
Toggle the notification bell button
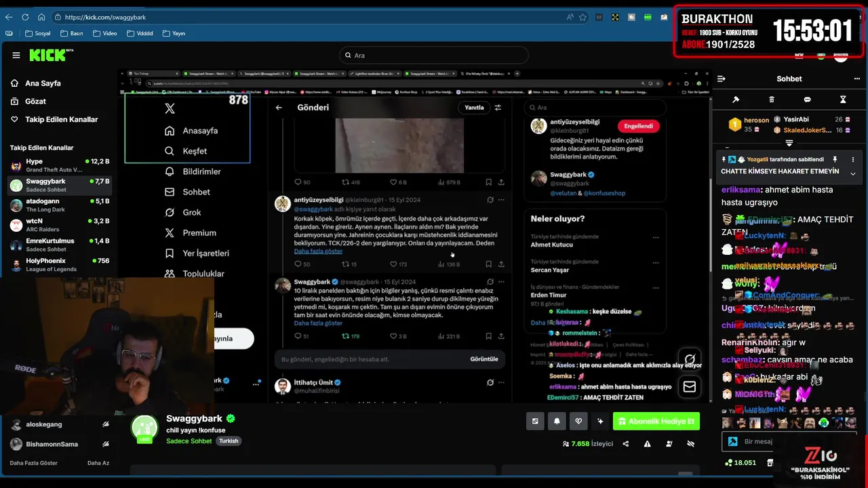pyautogui.click(x=557, y=421)
